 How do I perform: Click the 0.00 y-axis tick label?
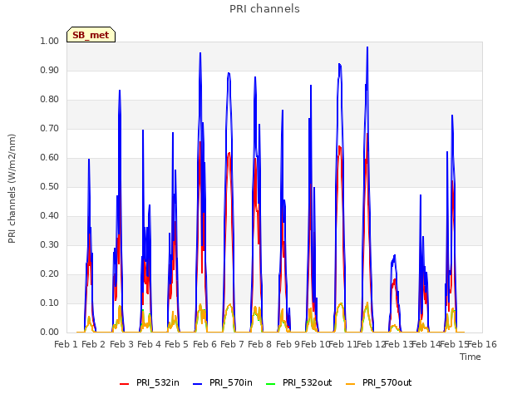(x=50, y=332)
